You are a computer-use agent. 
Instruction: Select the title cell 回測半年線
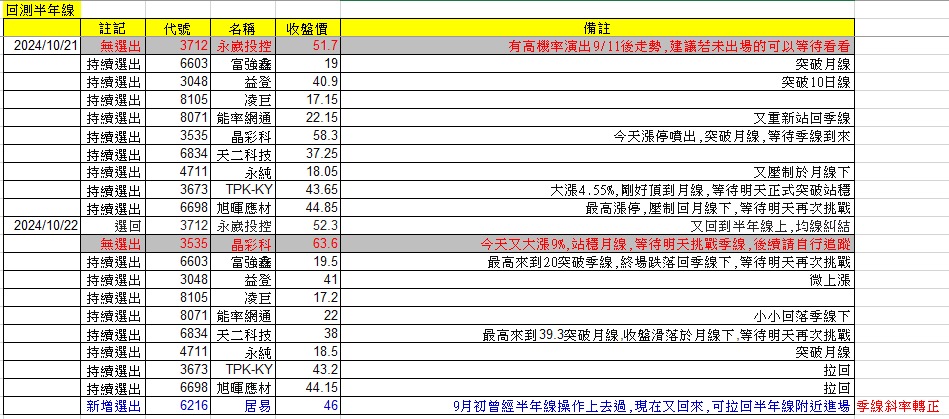pyautogui.click(x=41, y=10)
